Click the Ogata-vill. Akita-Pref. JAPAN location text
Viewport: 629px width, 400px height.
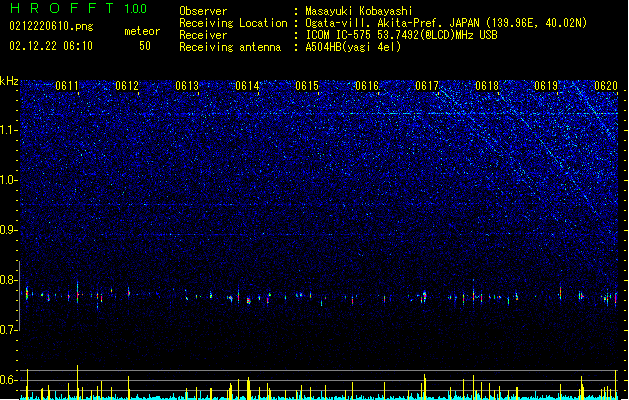coord(446,23)
